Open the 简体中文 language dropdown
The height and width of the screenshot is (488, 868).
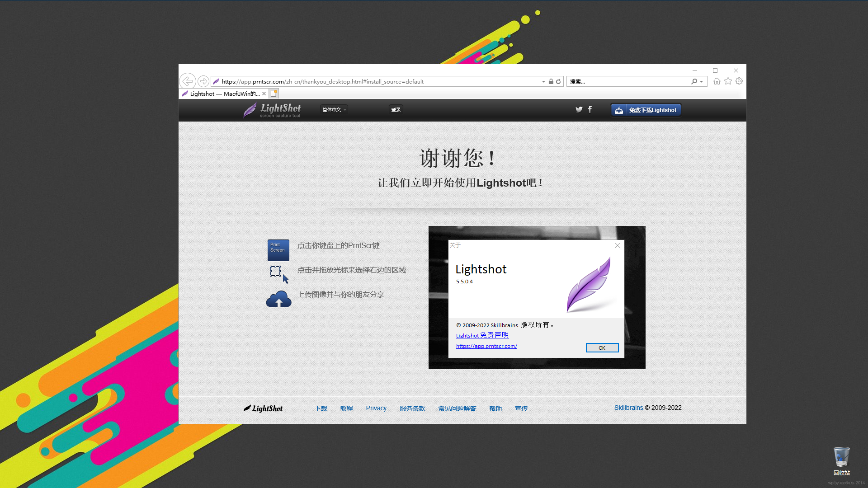tap(333, 109)
